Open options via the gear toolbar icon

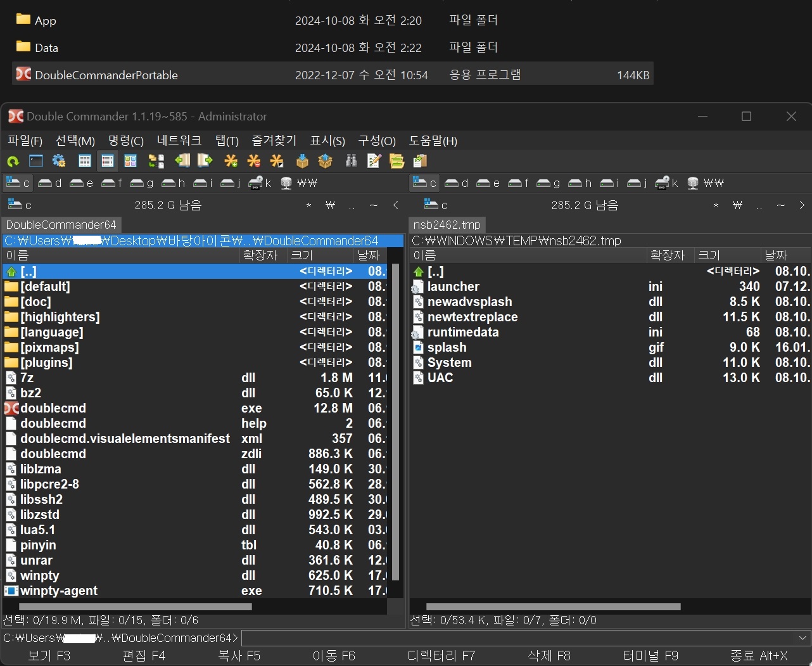(x=59, y=161)
